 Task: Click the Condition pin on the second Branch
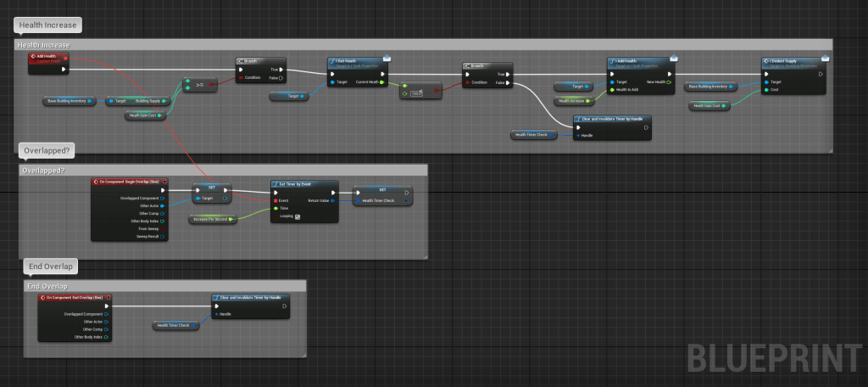click(468, 82)
